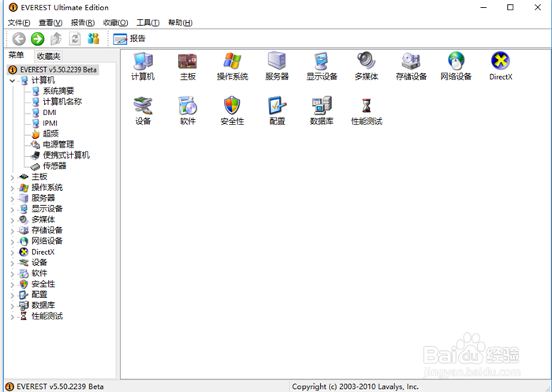
Task: Expand the 存储设备 tree node
Action: [13, 231]
